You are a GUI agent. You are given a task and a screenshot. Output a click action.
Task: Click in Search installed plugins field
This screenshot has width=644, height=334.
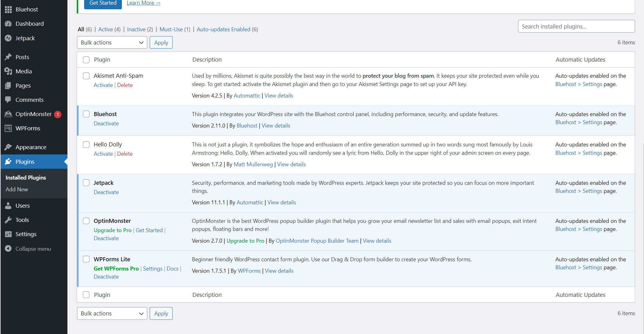[x=576, y=26]
